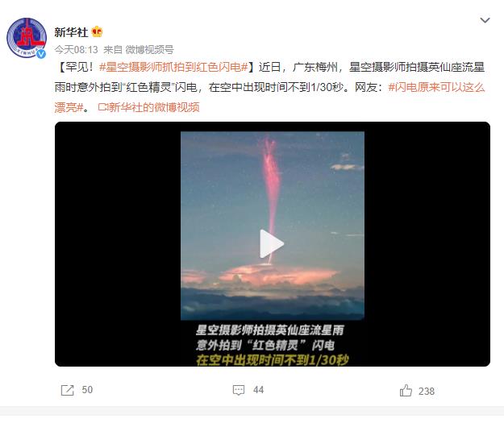
Task: Open hashtag #闪电原来可以这么漂亮#
Action: click(269, 97)
